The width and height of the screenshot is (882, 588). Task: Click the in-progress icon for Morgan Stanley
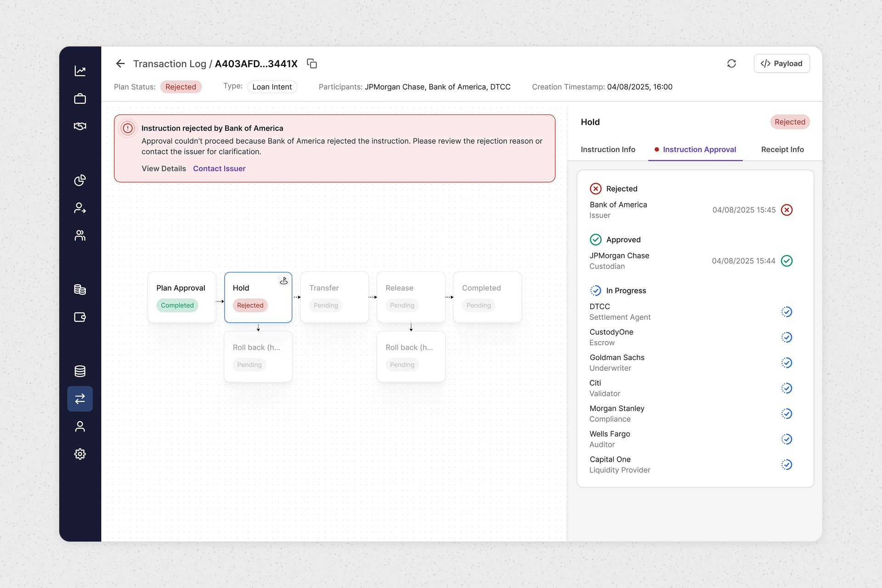tap(787, 414)
